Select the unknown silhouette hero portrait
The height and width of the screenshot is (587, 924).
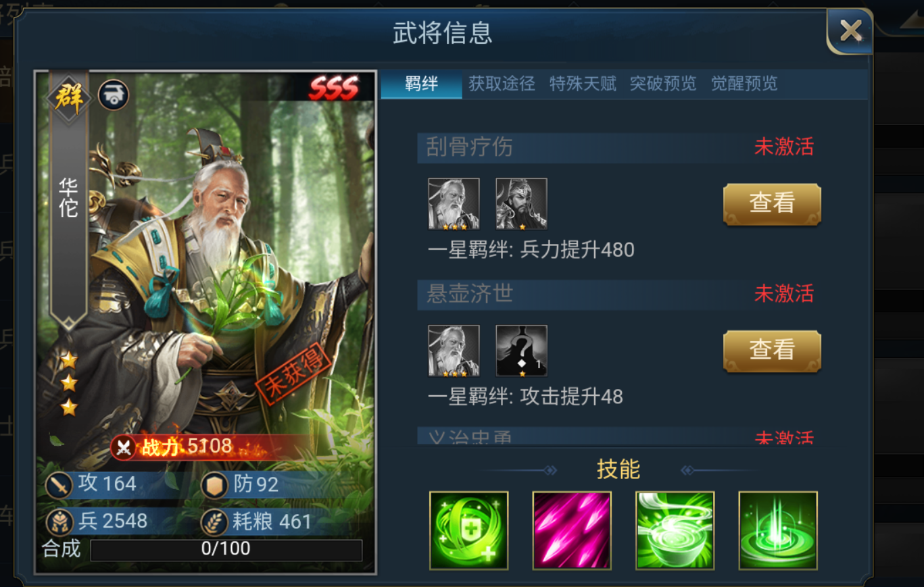tap(522, 351)
